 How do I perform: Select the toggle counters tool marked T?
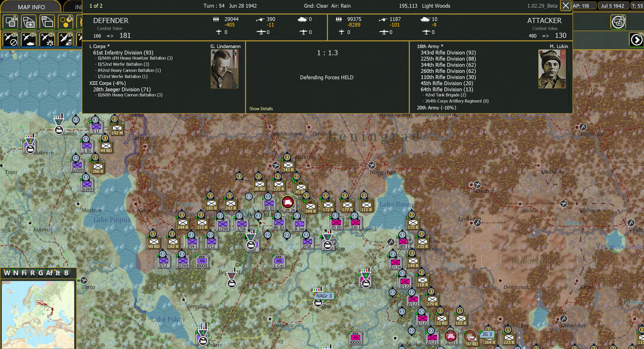(x=10, y=22)
